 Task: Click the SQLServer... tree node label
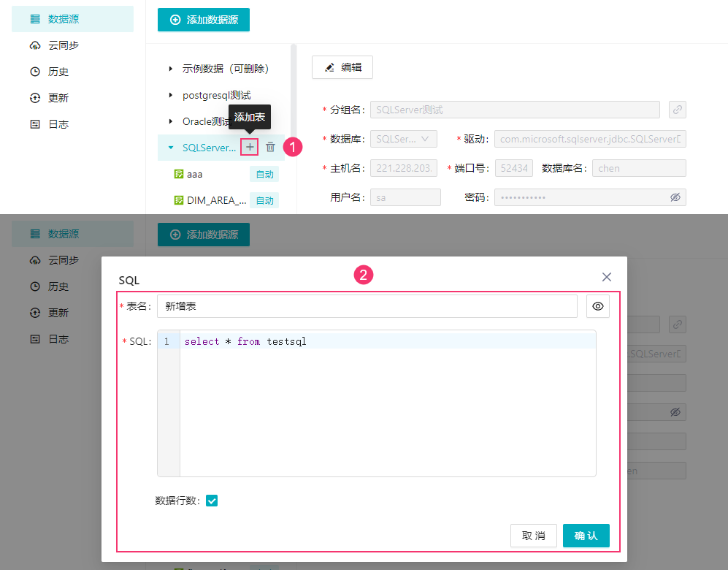[209, 148]
